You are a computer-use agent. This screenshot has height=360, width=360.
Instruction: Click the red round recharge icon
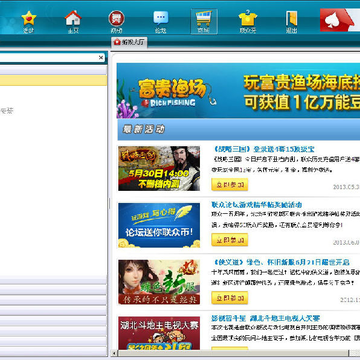[x=116, y=18]
